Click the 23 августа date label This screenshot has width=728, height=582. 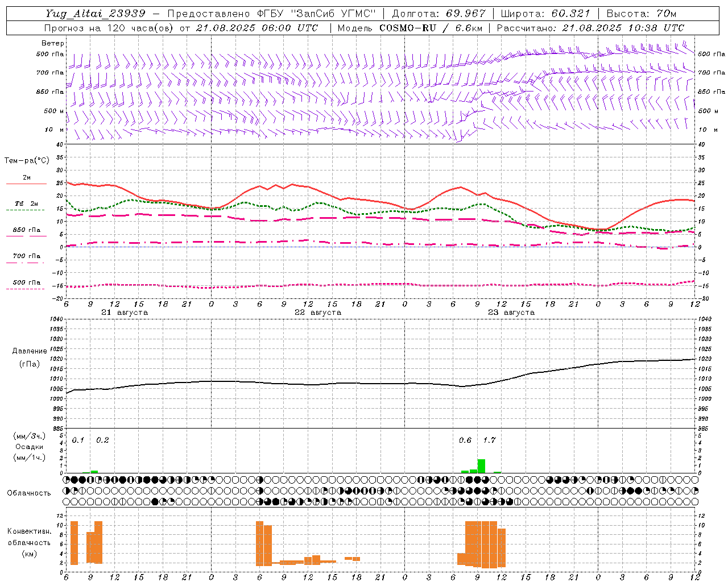click(x=511, y=313)
